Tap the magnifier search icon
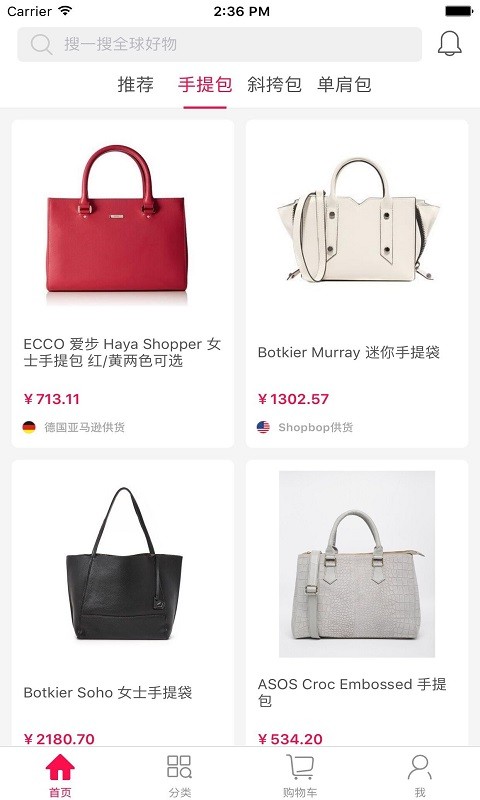The height and width of the screenshot is (800, 480). pos(41,44)
